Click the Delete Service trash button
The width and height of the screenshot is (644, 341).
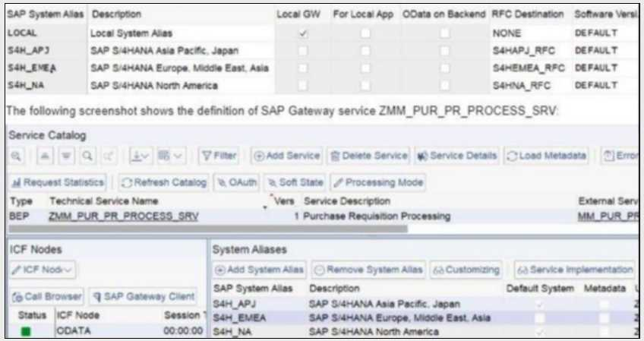pos(368,156)
